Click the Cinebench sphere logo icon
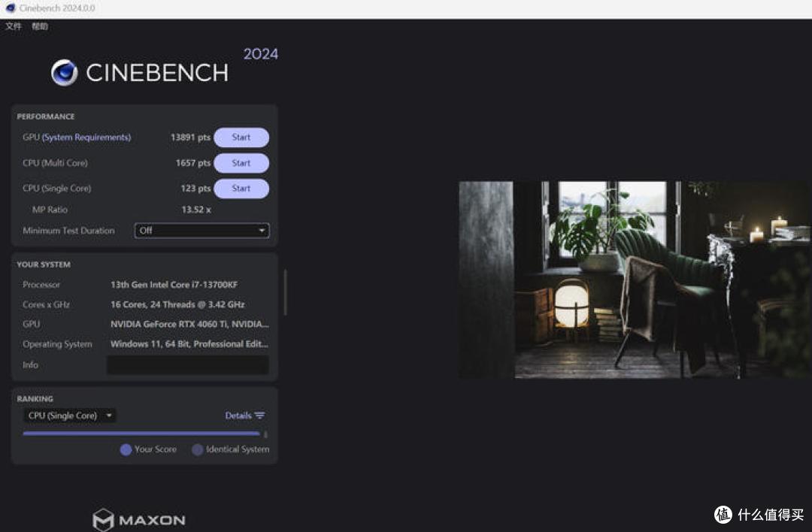This screenshot has height=532, width=812. 64,72
